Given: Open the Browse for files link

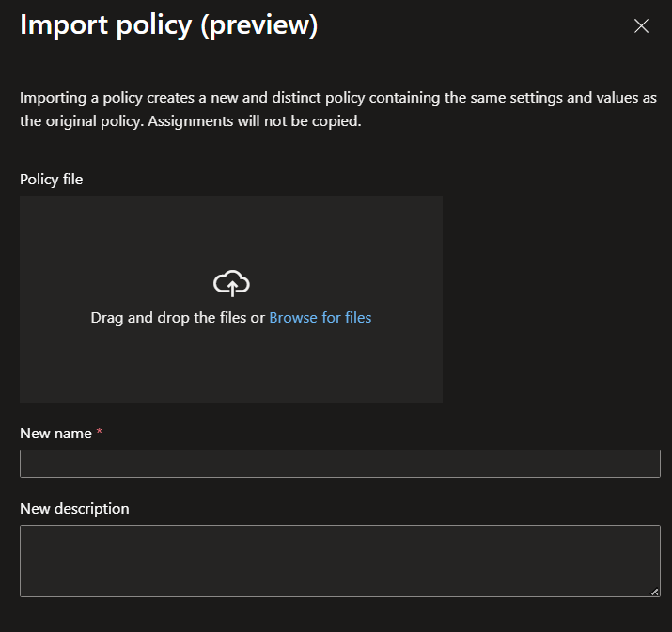Looking at the screenshot, I should tap(320, 318).
